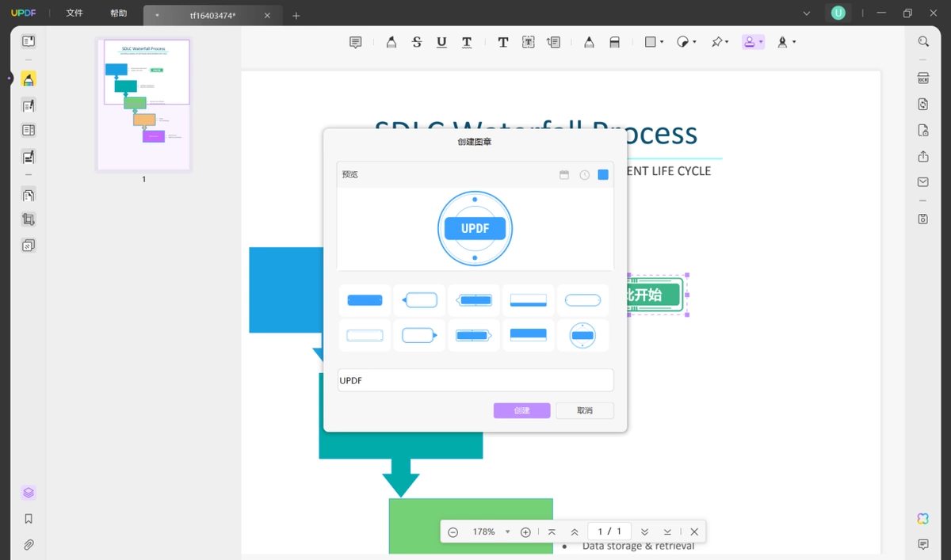Open the OCR tool in right sidebar

[x=923, y=78]
